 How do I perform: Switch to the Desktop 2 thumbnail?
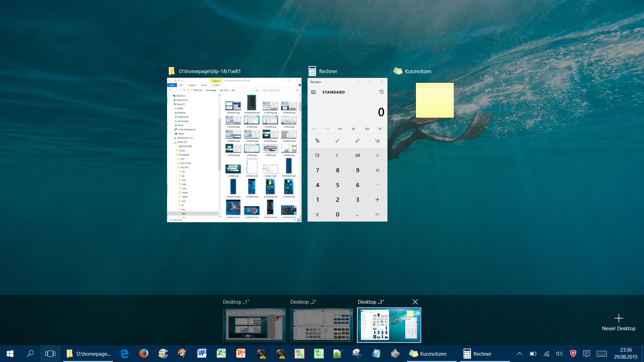click(321, 325)
